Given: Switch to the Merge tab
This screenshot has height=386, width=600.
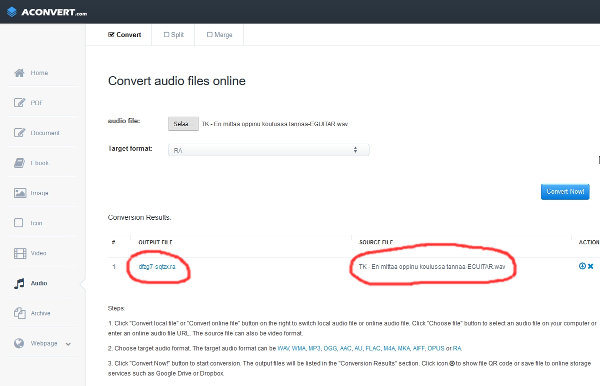Looking at the screenshot, I should point(219,34).
